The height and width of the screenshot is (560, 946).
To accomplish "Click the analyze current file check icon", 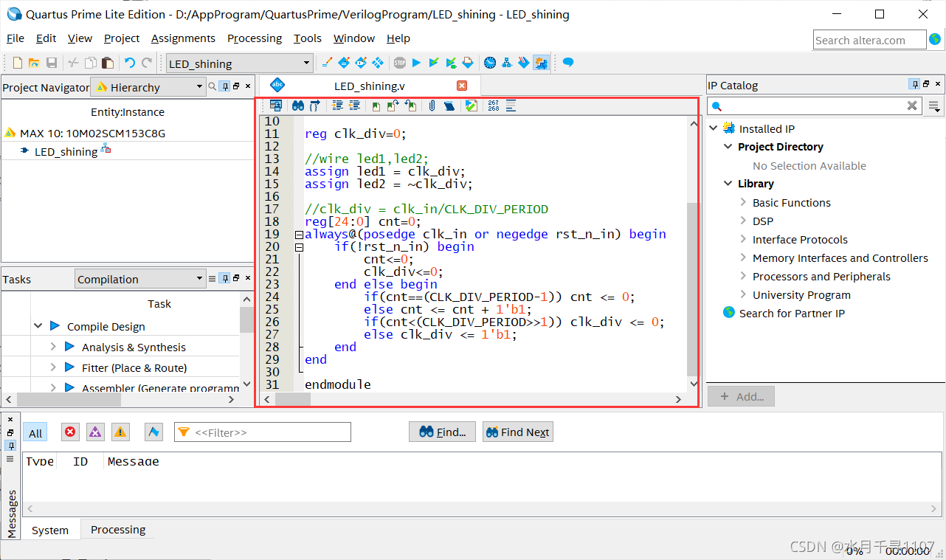I will tap(472, 106).
